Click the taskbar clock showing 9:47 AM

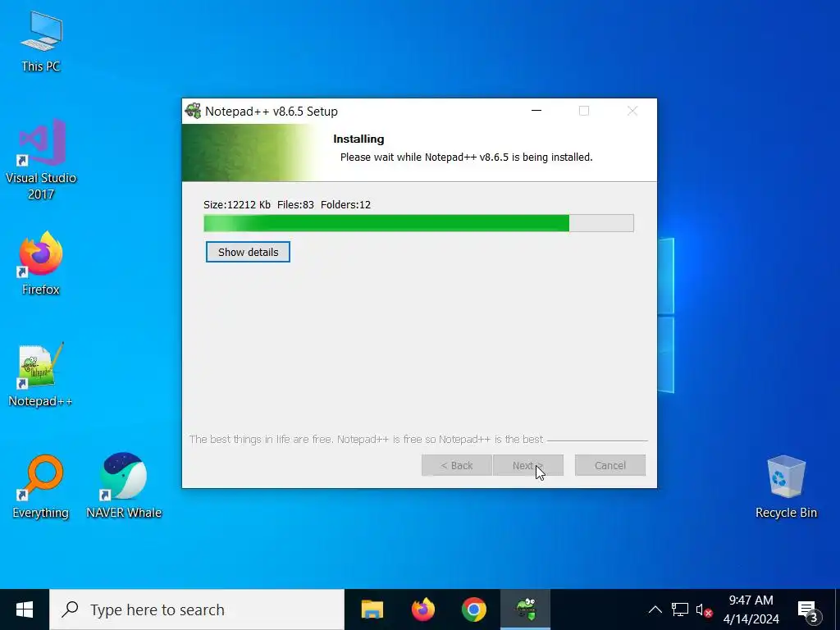pyautogui.click(x=751, y=609)
